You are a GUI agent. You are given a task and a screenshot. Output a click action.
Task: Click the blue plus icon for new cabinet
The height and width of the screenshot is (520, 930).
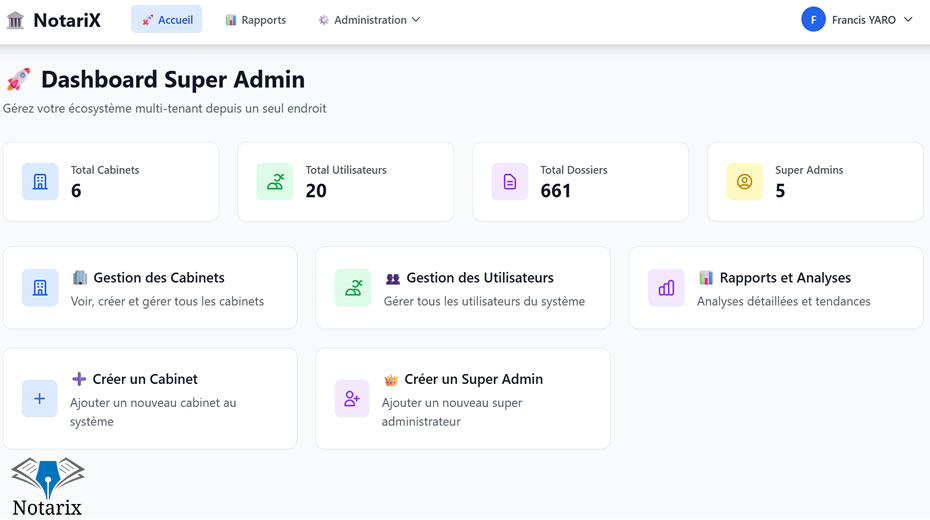(x=40, y=399)
